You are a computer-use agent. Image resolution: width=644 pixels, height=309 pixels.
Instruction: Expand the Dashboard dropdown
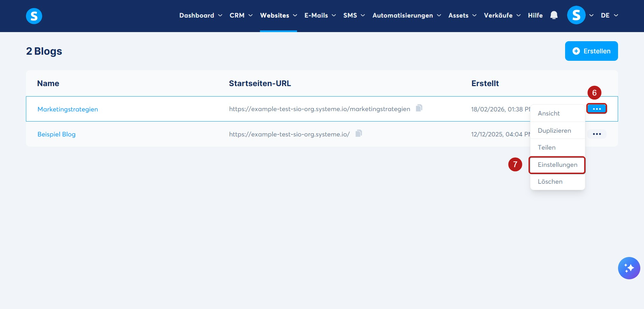click(201, 16)
